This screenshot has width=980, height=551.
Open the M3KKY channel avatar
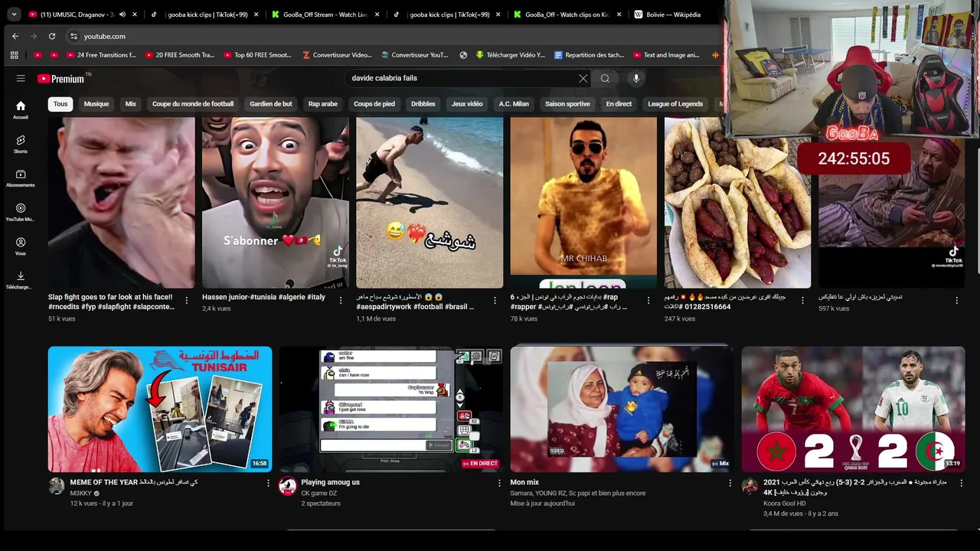(x=57, y=487)
